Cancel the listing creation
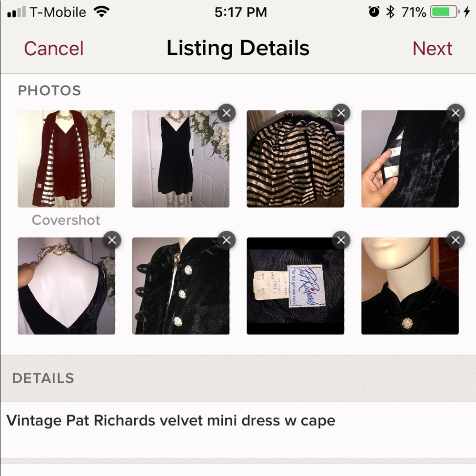476x476 pixels. (53, 48)
